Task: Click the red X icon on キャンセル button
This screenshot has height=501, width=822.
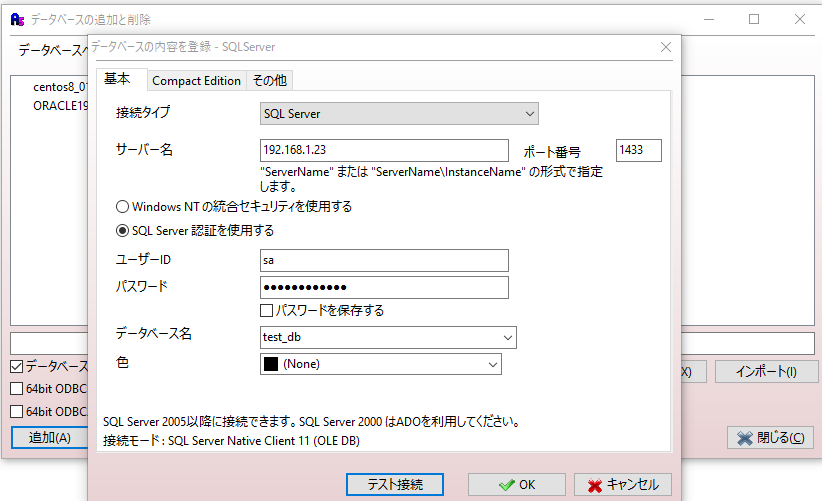Action: [595, 485]
